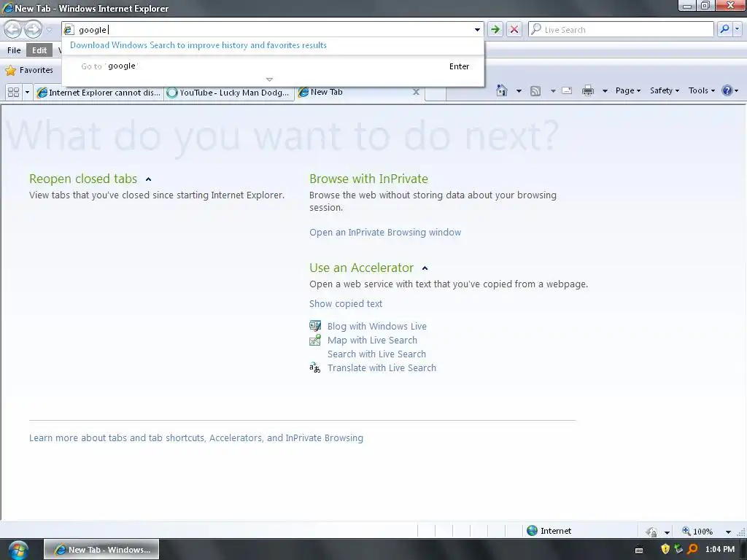Open the Print dropdown arrow
This screenshot has height=560, width=747.
click(x=605, y=90)
